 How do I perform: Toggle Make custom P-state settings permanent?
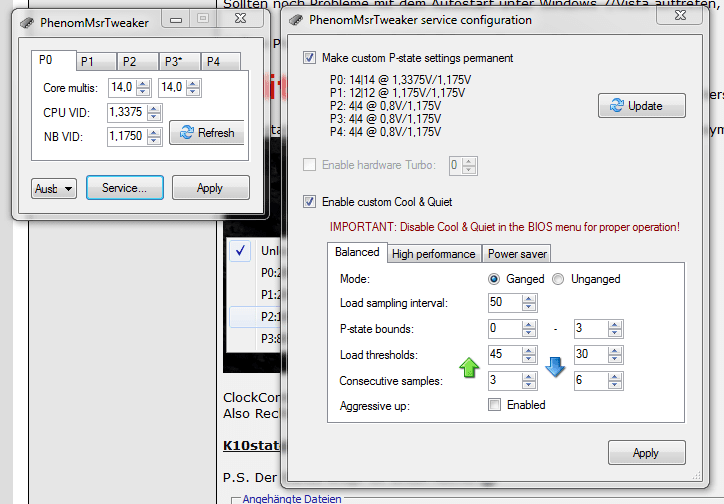pyautogui.click(x=309, y=58)
